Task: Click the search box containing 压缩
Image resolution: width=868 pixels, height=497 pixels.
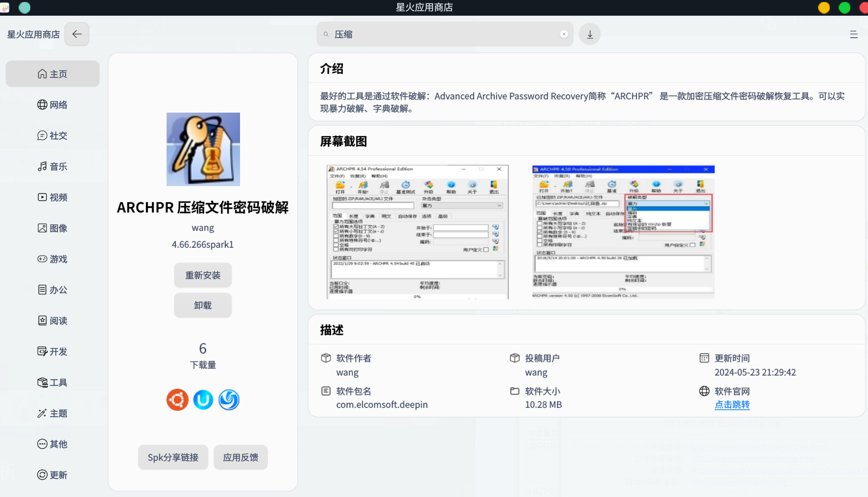Action: 445,34
